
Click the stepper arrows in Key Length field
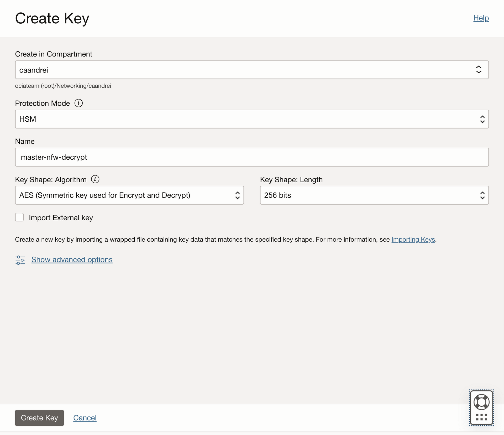point(482,195)
